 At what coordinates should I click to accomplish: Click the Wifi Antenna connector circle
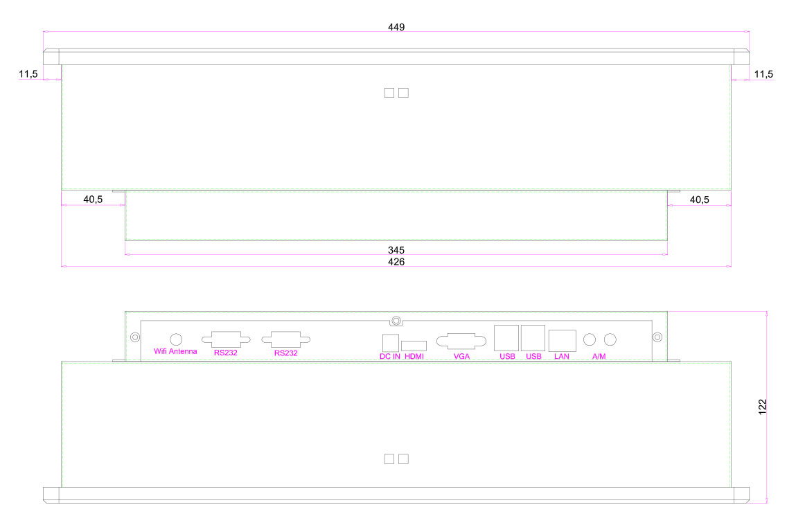(x=176, y=339)
